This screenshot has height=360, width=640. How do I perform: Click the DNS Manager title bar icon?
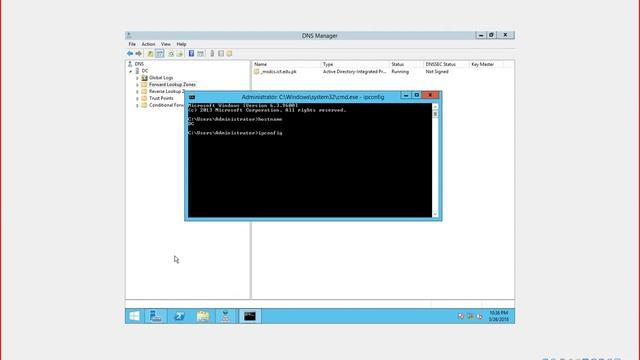click(x=129, y=36)
